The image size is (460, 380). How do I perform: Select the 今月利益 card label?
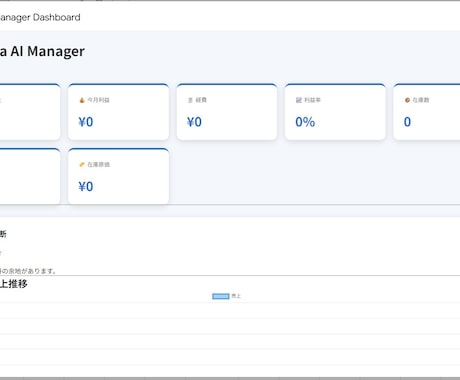(99, 100)
